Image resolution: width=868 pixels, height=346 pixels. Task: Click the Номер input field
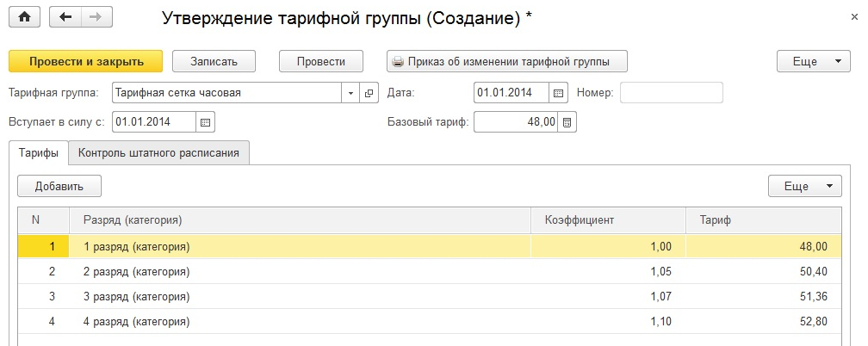672,93
